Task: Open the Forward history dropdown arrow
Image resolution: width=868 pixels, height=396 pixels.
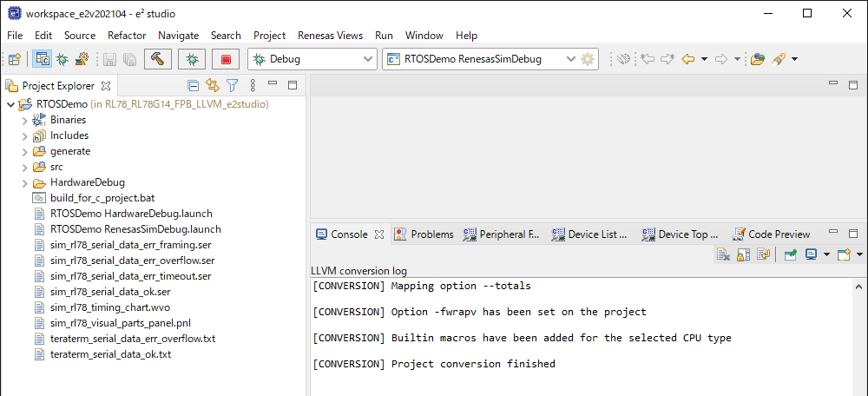Action: pyautogui.click(x=737, y=59)
